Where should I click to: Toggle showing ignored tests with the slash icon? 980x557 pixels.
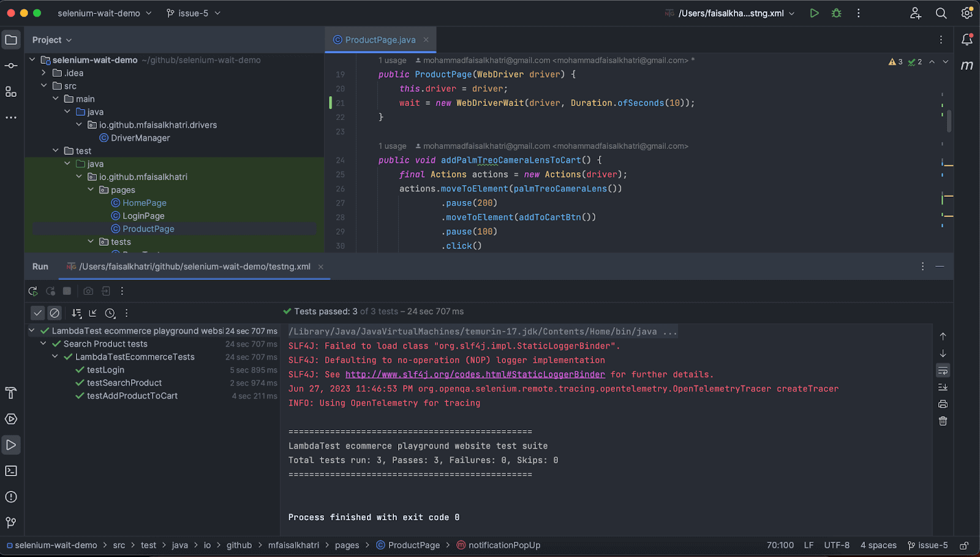(x=55, y=313)
